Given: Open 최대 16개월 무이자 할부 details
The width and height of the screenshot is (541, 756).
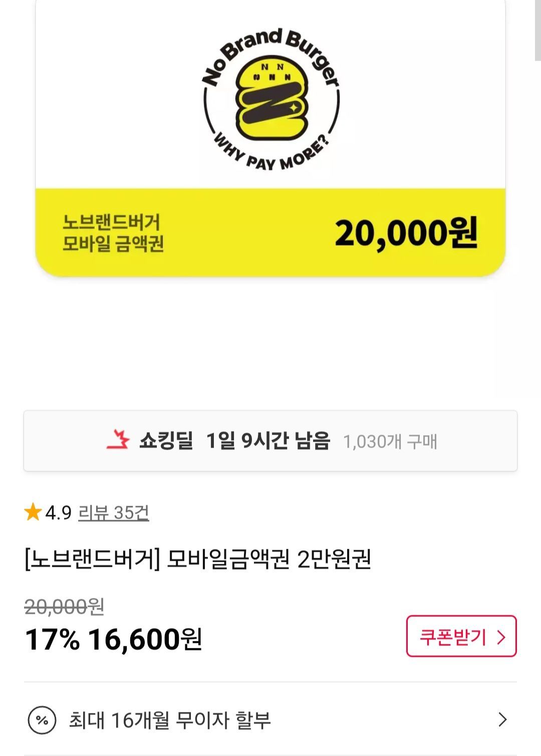Looking at the screenshot, I should tap(170, 720).
